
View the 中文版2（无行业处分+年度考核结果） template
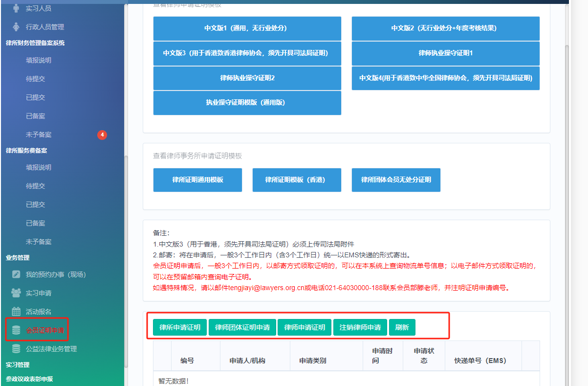click(445, 28)
